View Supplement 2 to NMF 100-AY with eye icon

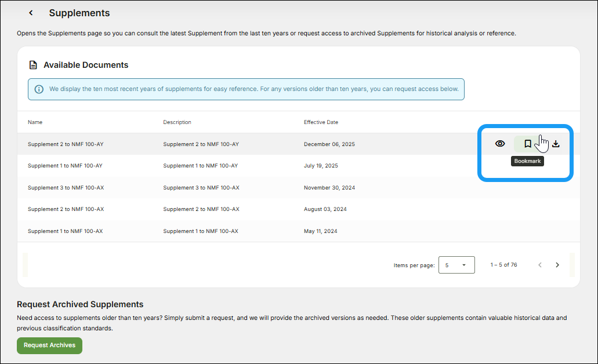pos(500,144)
